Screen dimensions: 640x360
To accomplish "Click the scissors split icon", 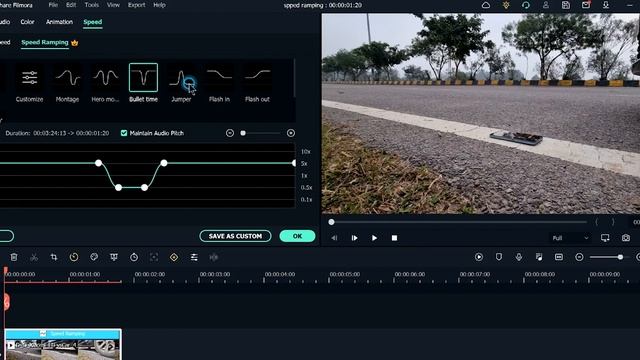I will pyautogui.click(x=34, y=257).
